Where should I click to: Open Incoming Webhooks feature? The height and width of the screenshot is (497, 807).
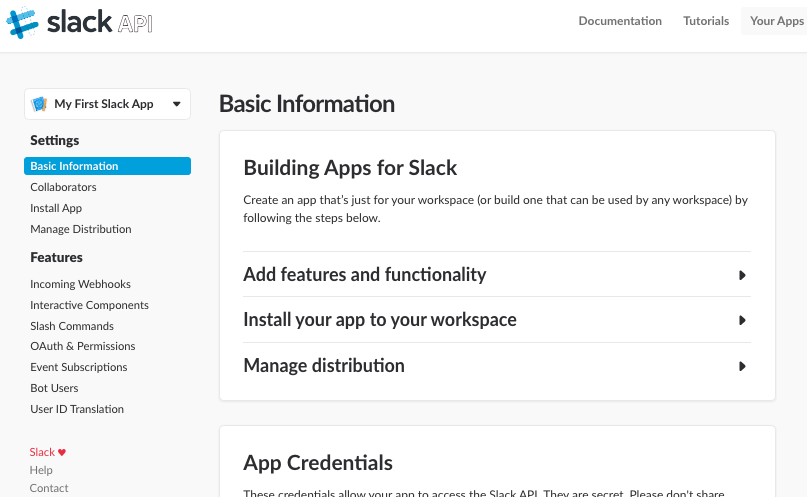80,285
